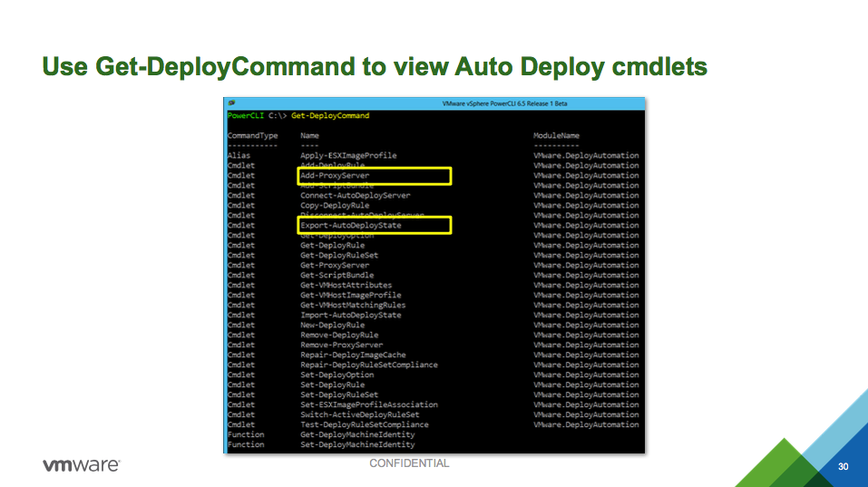Select the Get-DeployMachineIdentity function entry
This screenshot has height=487, width=868.
pyautogui.click(x=358, y=434)
